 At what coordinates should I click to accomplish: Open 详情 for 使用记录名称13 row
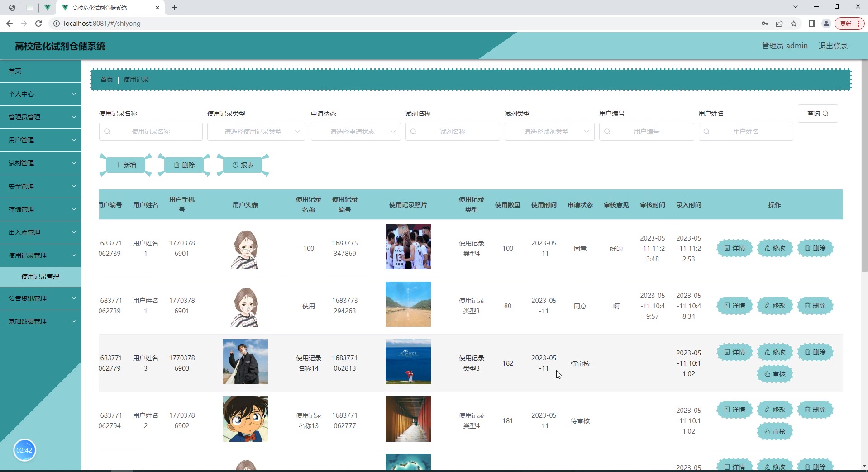coord(734,410)
